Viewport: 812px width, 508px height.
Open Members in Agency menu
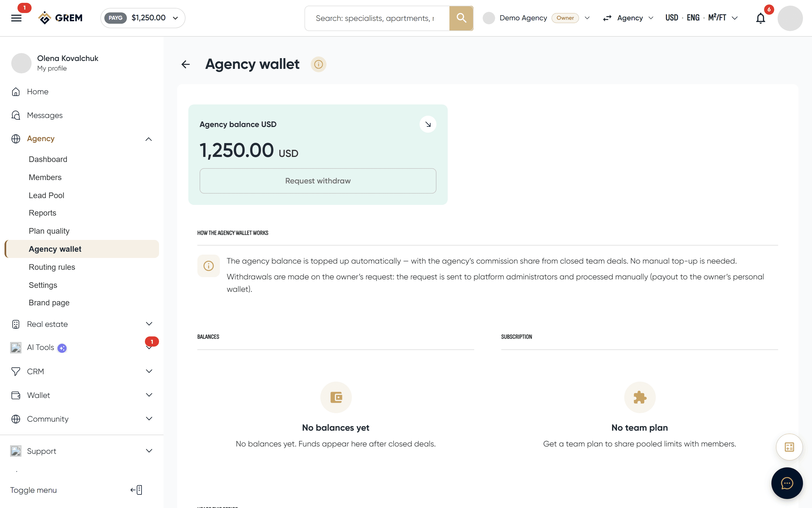coord(45,178)
